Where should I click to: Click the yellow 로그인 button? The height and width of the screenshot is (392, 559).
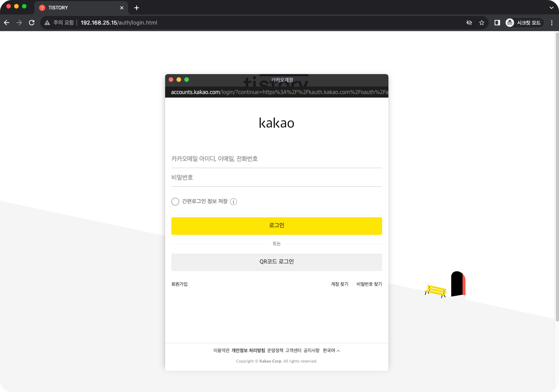[277, 226]
